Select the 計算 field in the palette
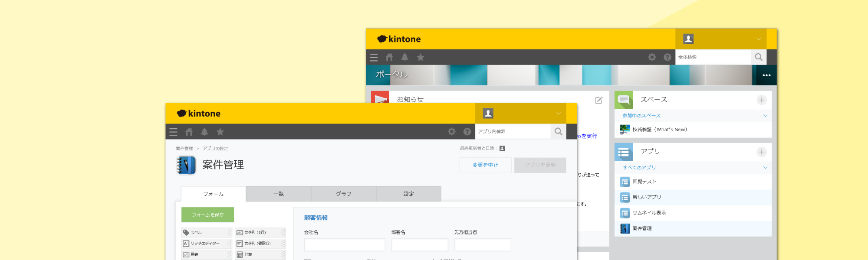Image resolution: width=868 pixels, height=260 pixels. pos(260,255)
